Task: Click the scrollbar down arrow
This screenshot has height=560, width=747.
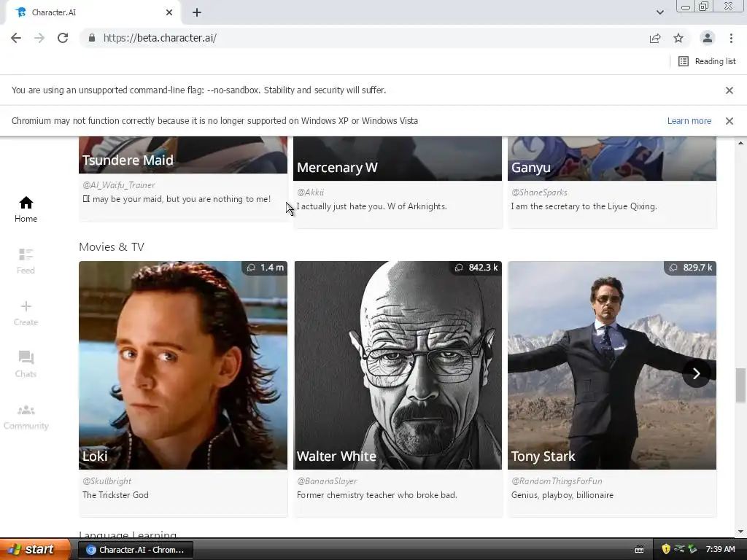Action: (740, 532)
